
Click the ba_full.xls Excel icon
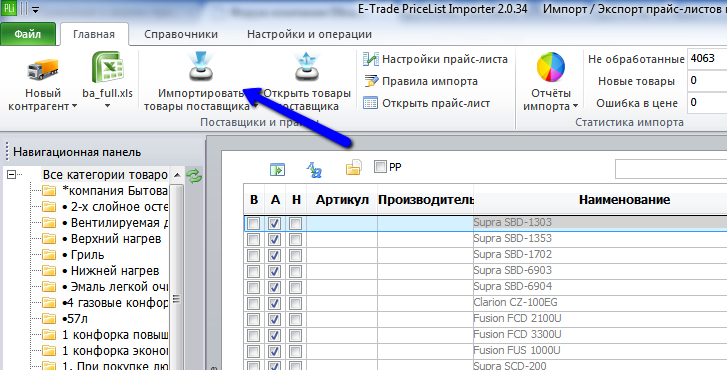pyautogui.click(x=107, y=68)
